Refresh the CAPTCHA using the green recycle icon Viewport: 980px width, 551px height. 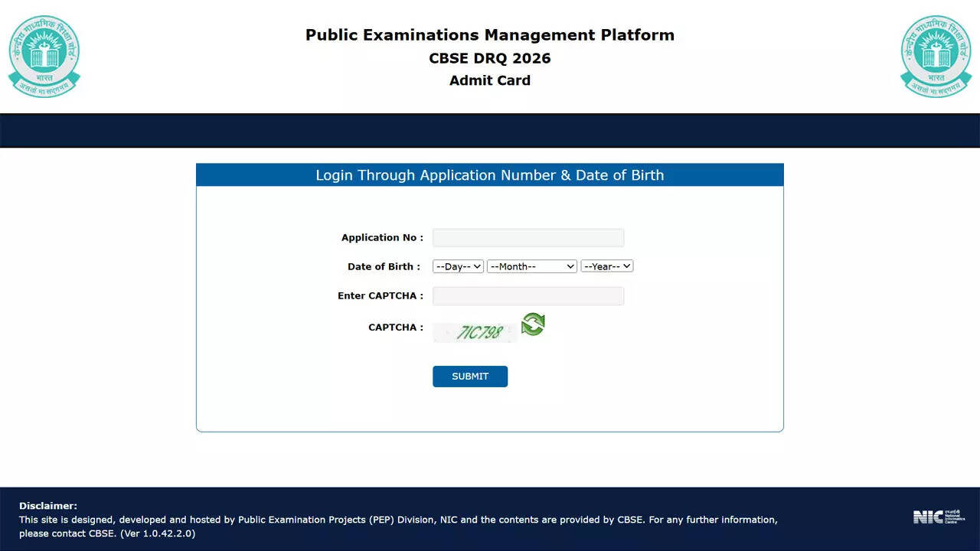tap(532, 324)
